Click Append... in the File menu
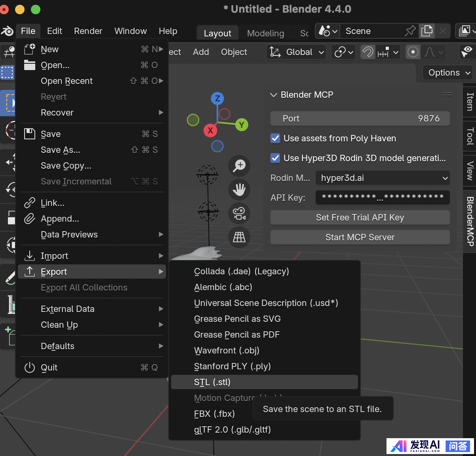476x456 pixels. coord(92,218)
